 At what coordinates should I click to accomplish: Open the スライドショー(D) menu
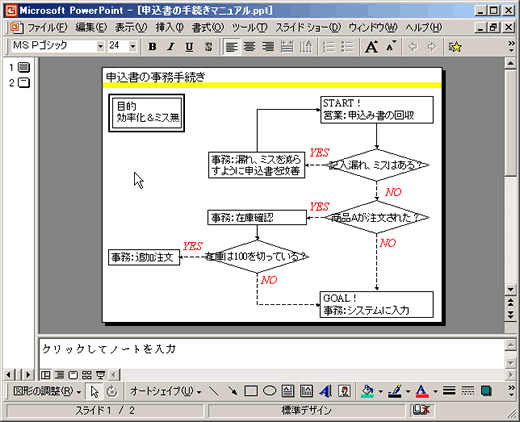(x=308, y=27)
